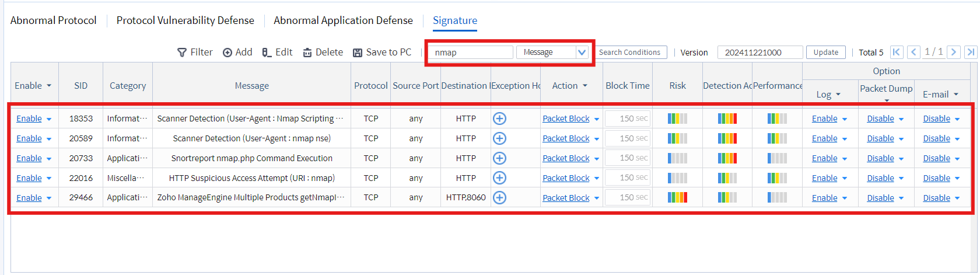Click the Add signature icon
The width and height of the screenshot is (980, 275).
click(228, 53)
